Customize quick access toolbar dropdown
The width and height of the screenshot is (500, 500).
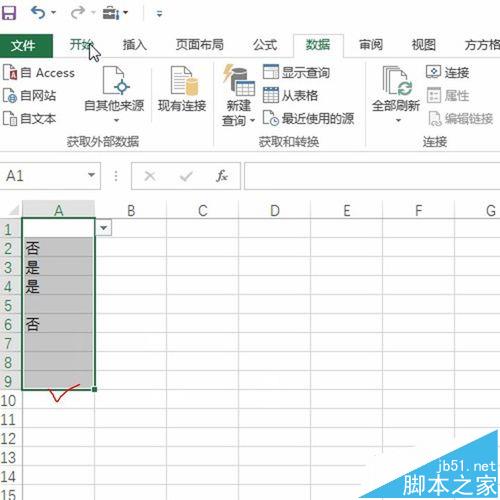159,14
